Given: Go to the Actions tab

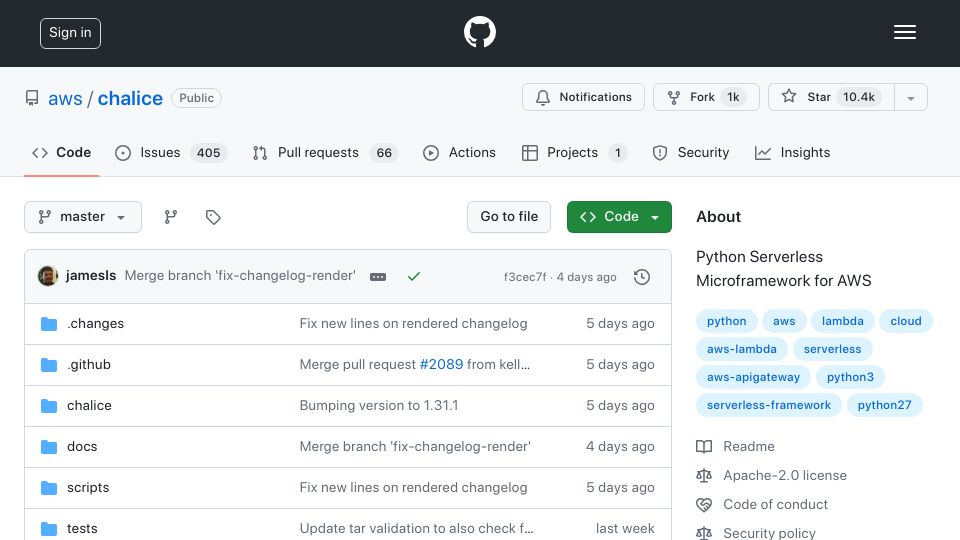Looking at the screenshot, I should 459,152.
